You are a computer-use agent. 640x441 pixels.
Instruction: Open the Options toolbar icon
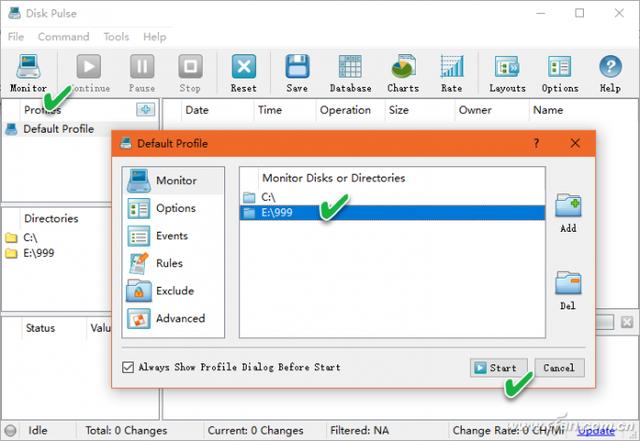pyautogui.click(x=560, y=66)
